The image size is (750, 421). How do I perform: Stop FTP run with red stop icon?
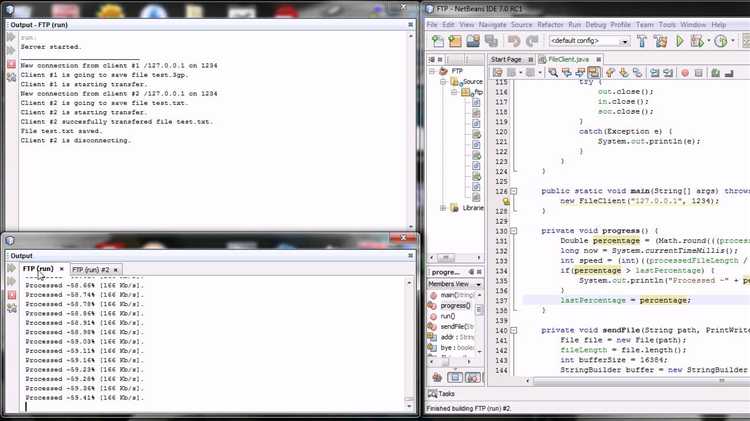click(x=11, y=64)
